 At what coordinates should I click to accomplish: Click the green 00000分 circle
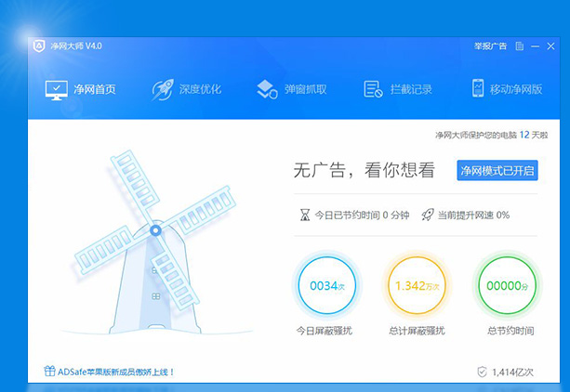(x=507, y=285)
